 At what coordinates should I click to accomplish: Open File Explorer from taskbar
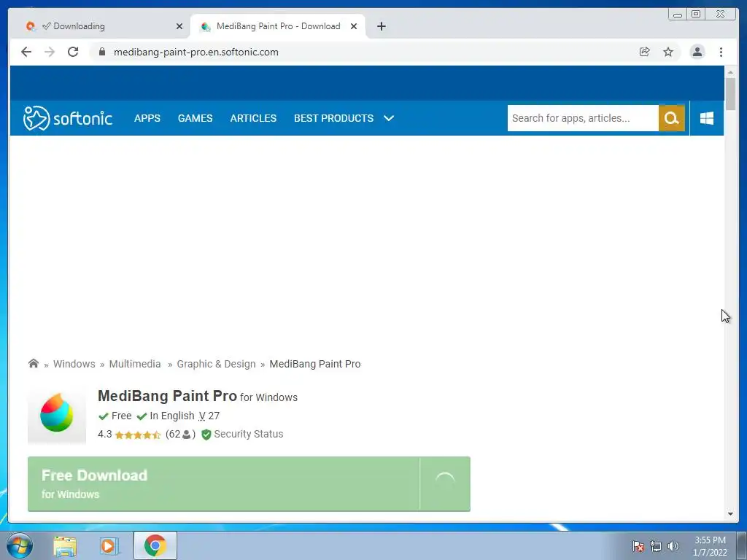click(65, 545)
